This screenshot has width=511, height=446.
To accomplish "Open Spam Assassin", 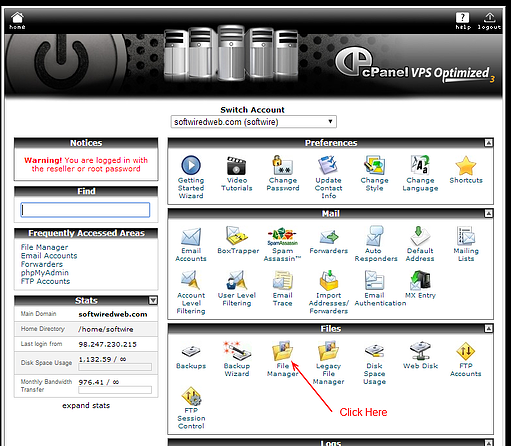I will point(282,237).
